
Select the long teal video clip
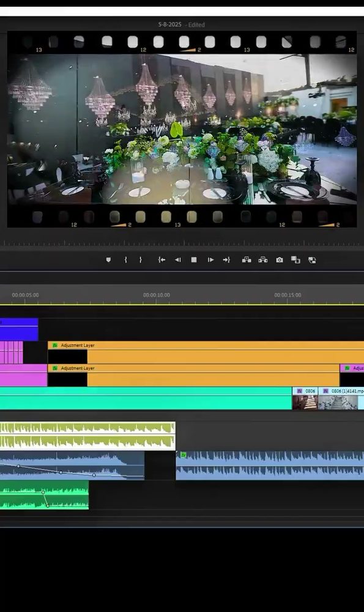point(146,398)
